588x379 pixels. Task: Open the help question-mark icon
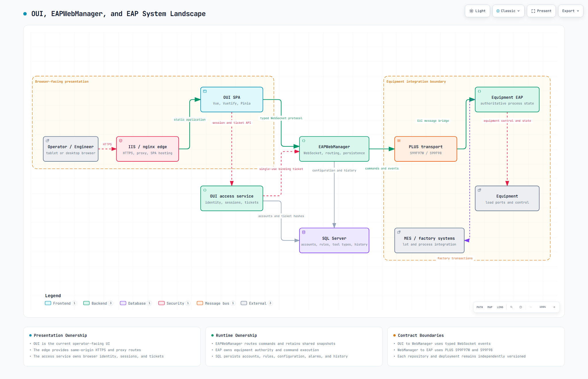[x=521, y=307]
